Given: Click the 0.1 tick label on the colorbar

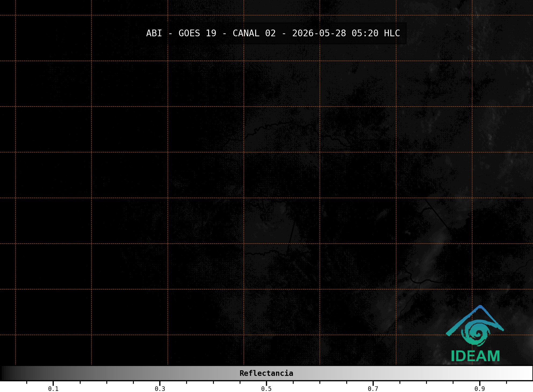Looking at the screenshot, I should click(53, 389).
